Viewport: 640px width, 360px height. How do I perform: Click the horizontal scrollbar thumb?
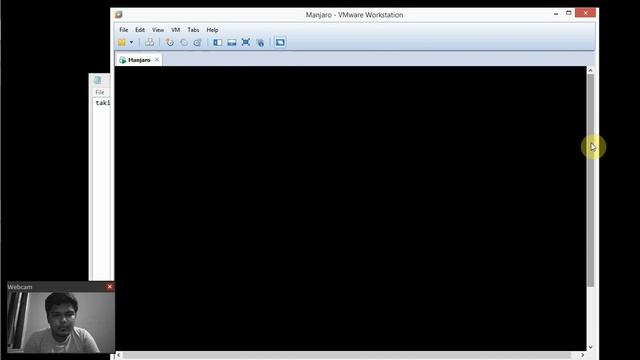point(347,356)
